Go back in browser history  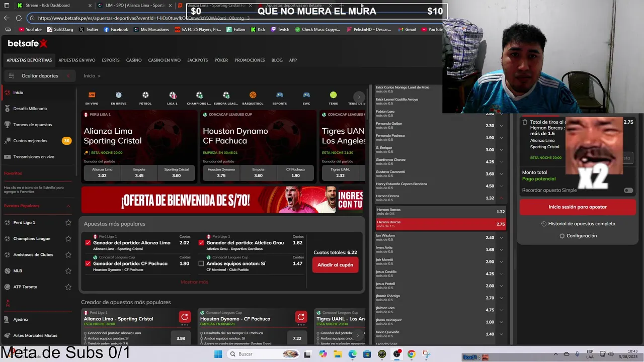pos(7,18)
